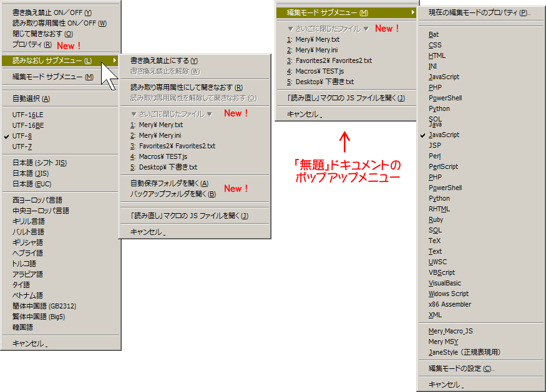Image resolution: width=546 pixels, height=392 pixels.
Task: Toggle 書き換え禁止 ON/OFF (Y) item
Action: point(52,12)
